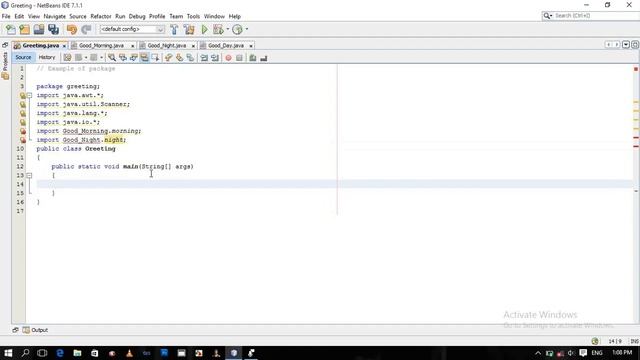
Task: Open the Profile Project dropdown arrow
Action: [x=247, y=29]
